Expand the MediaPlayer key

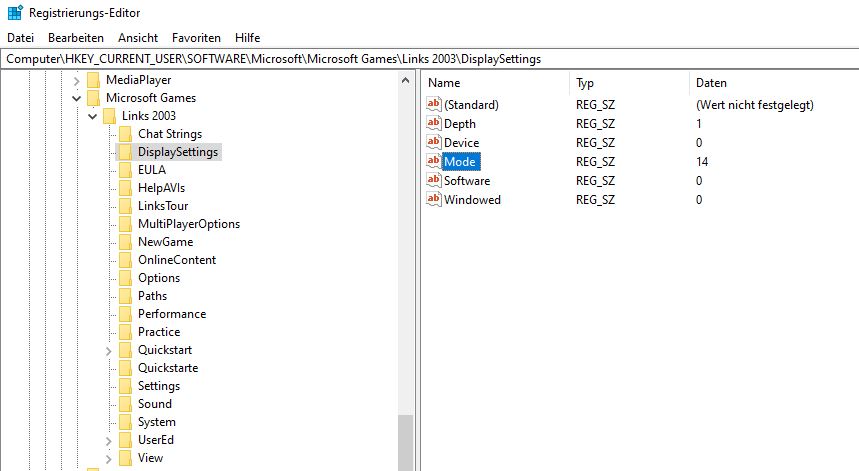click(x=76, y=81)
